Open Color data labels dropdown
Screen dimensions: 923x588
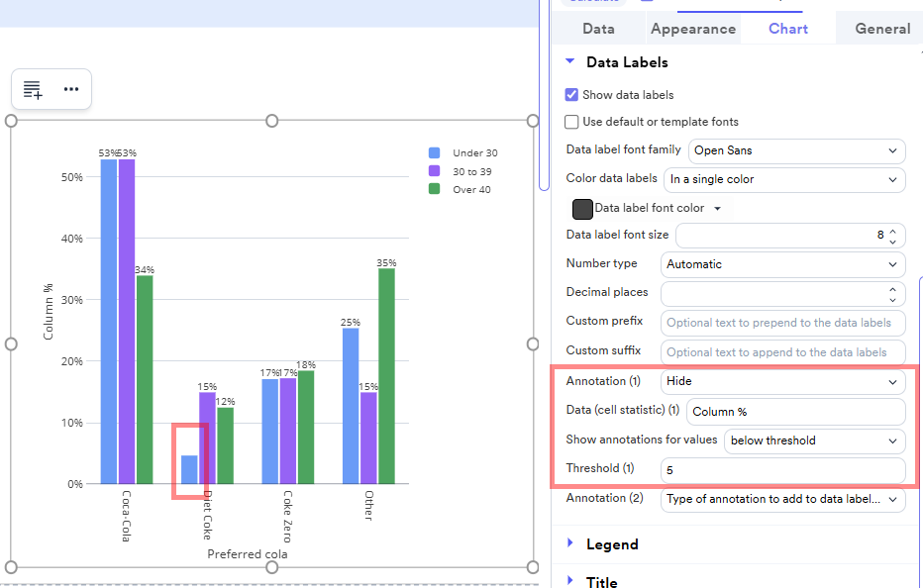point(783,179)
